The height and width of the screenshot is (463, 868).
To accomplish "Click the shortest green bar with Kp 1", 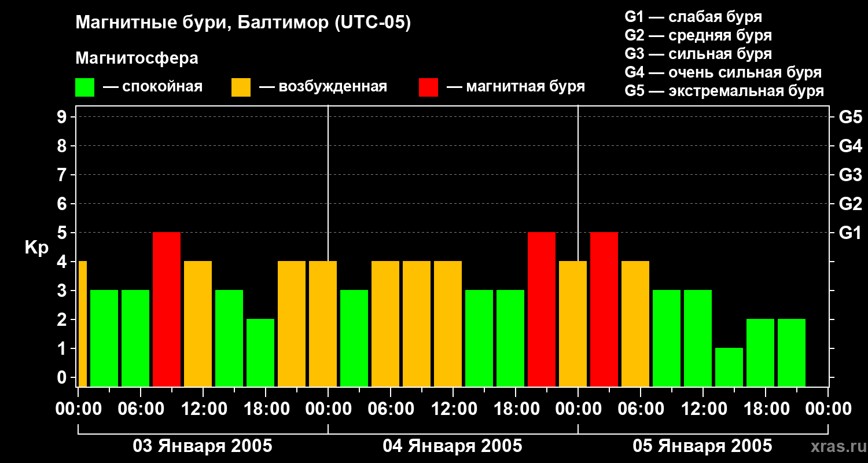I will click(729, 367).
